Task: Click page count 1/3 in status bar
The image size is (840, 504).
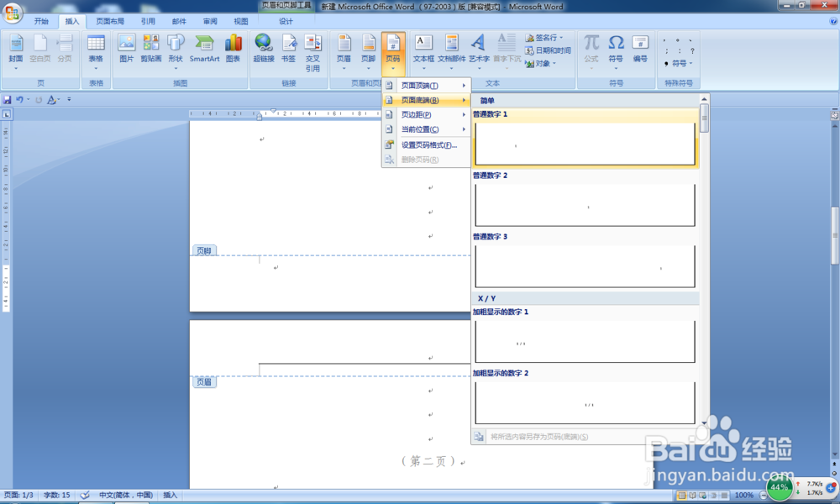Action: pos(18,496)
